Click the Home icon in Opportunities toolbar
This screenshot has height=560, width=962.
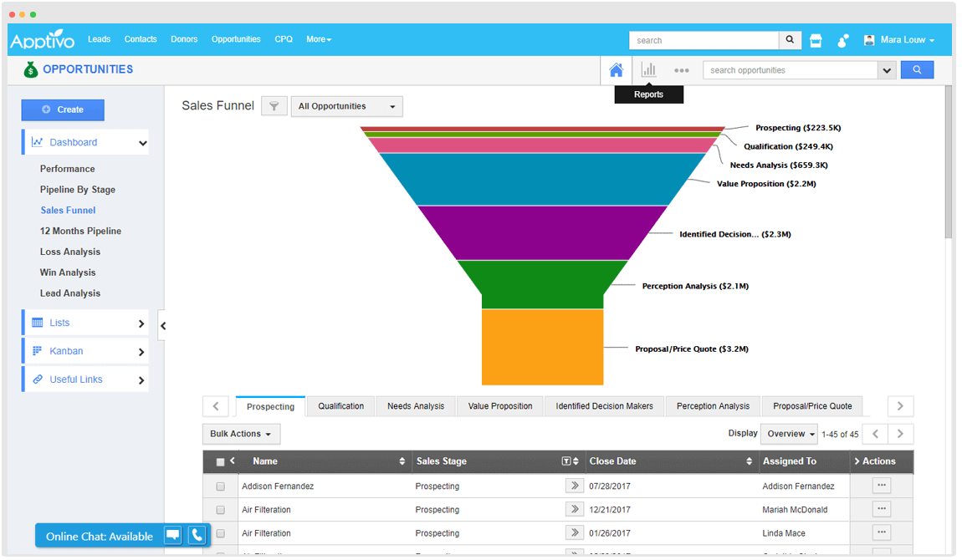pyautogui.click(x=617, y=70)
